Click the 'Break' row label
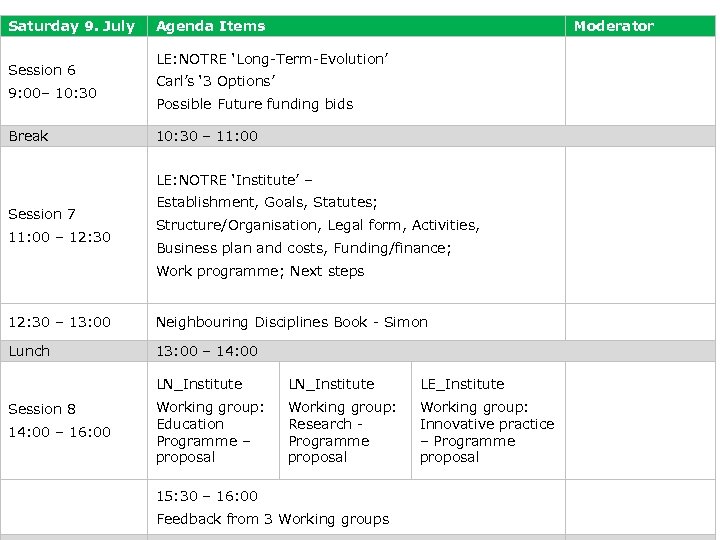Viewport: 720px width, 540px height. (28, 136)
